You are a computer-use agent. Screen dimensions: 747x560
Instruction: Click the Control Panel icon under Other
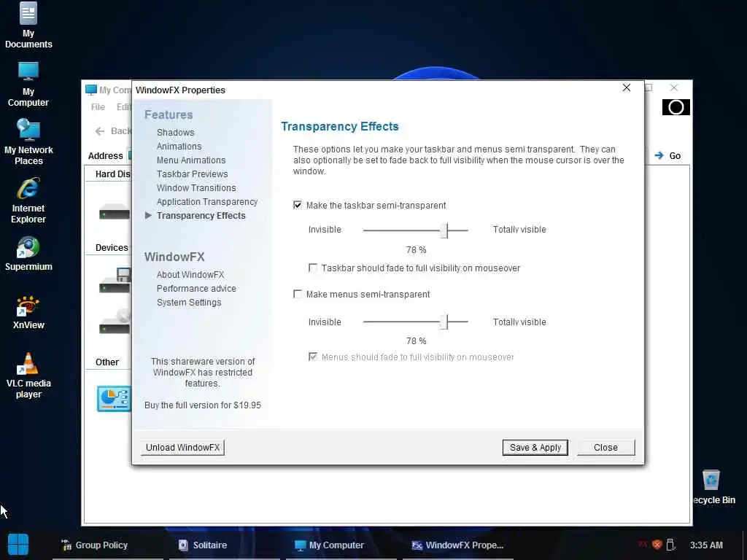point(114,399)
